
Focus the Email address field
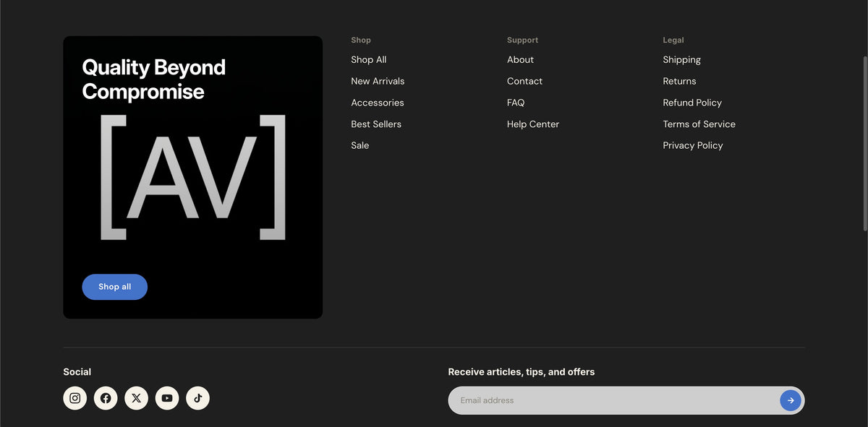(x=613, y=400)
